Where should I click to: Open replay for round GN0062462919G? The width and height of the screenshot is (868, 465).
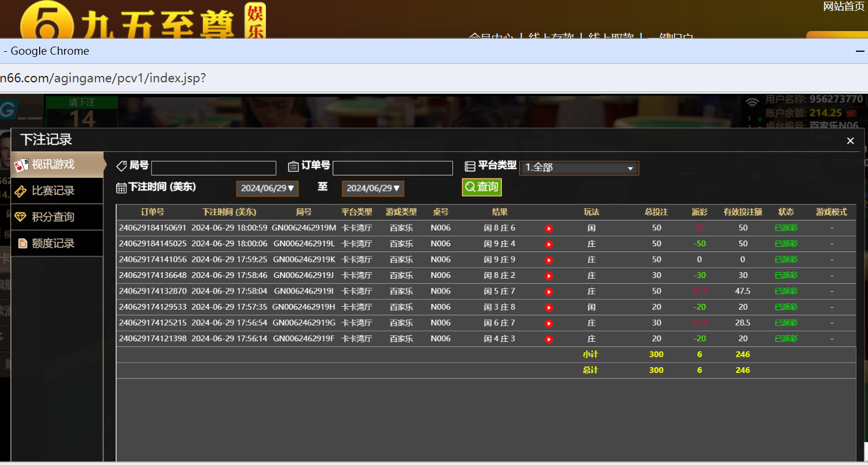(x=549, y=323)
